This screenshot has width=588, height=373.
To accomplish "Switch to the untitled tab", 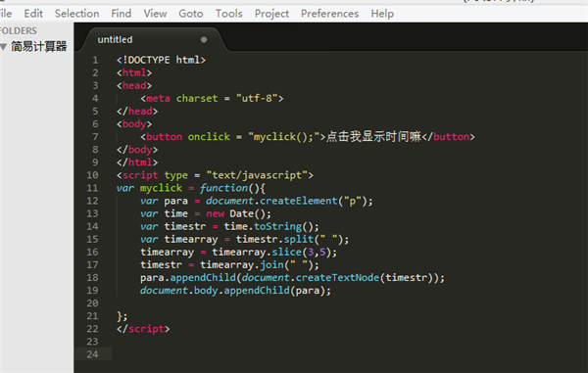I will tap(115, 40).
